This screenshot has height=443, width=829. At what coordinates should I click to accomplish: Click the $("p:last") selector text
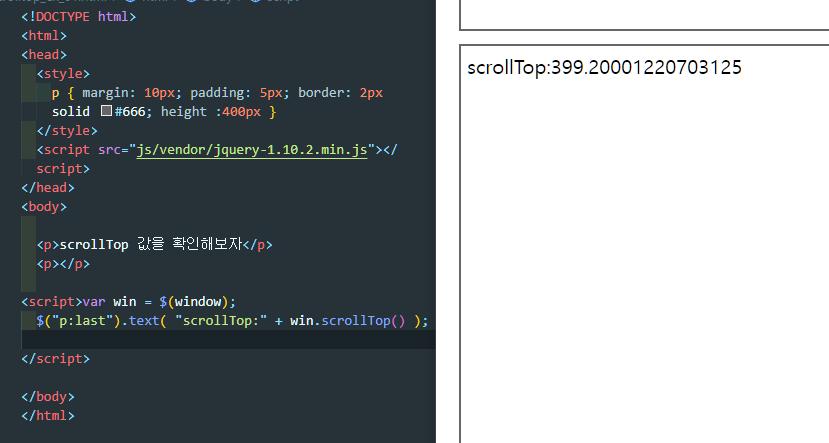[79, 321]
